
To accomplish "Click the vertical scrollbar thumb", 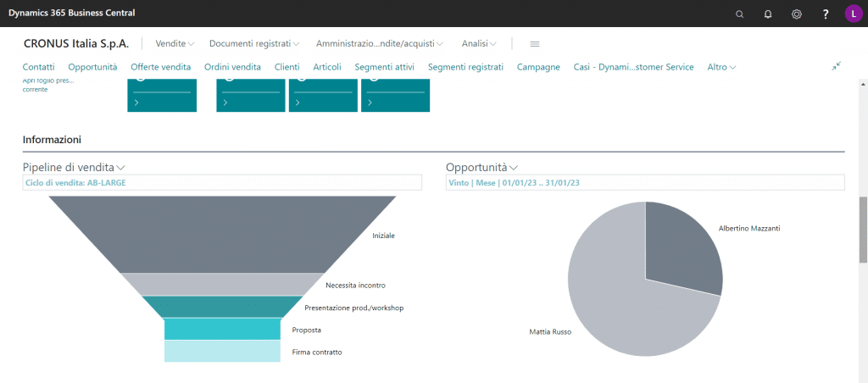I will [863, 229].
